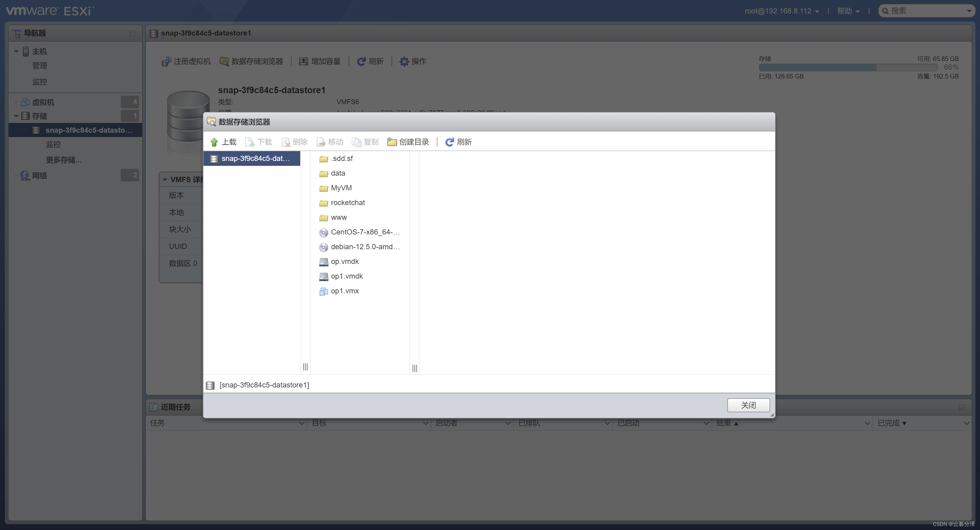Collapse the Storage (存储) tree node
This screenshot has height=530, width=980.
(x=16, y=116)
